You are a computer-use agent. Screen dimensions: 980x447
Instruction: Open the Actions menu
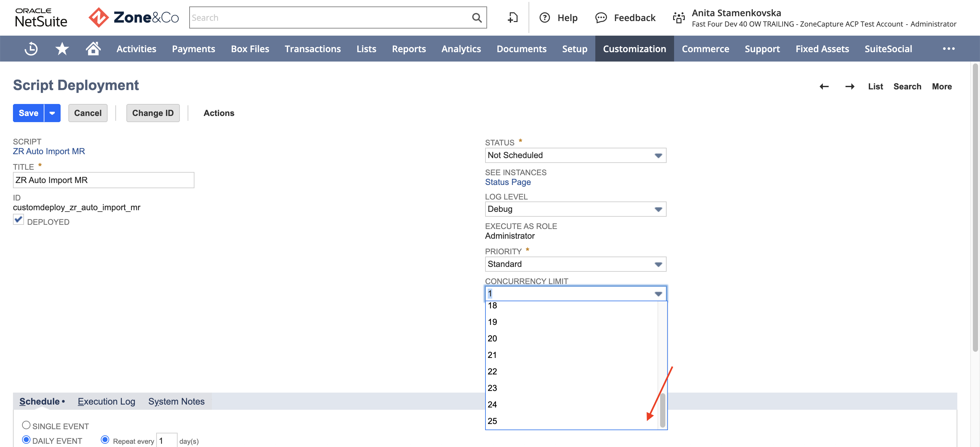click(x=219, y=113)
